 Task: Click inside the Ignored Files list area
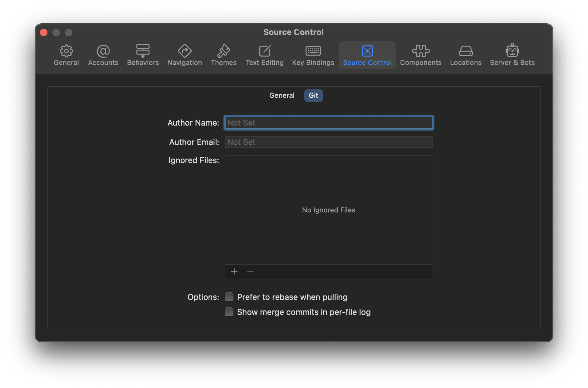pyautogui.click(x=328, y=210)
